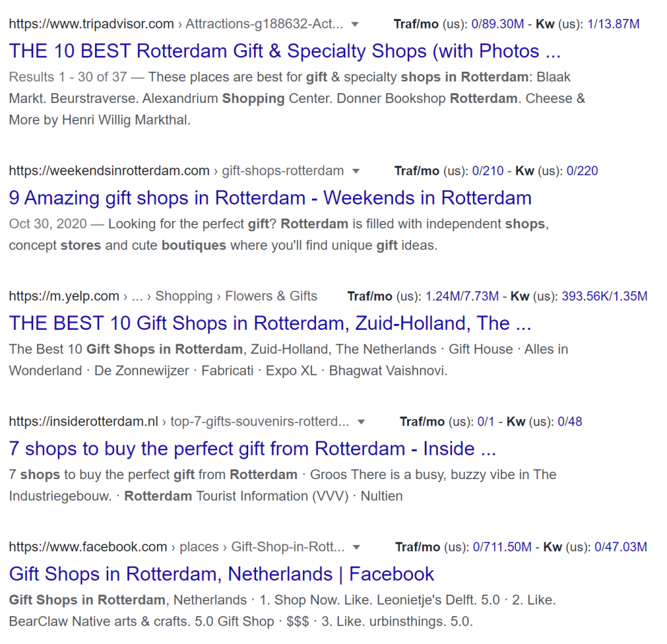The width and height of the screenshot is (667, 644).
Task: Click tripadvisor traffic value 0/89.30M
Action: click(x=497, y=24)
